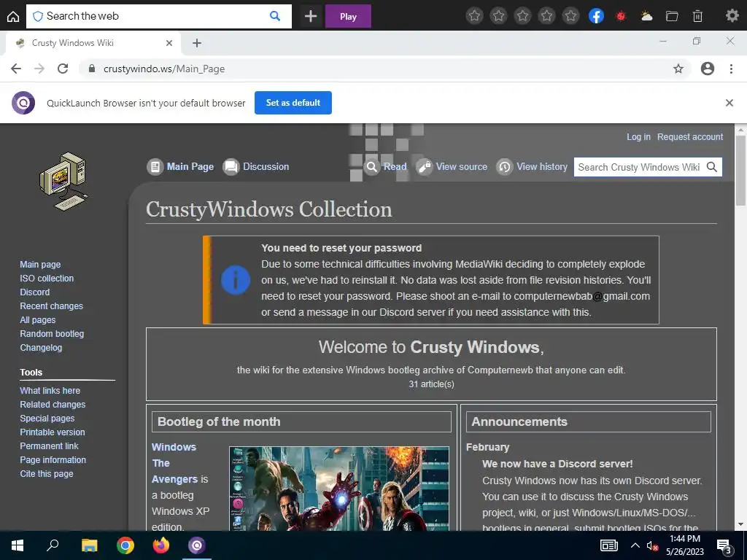Open taskbar search magnifier
Image resolution: width=747 pixels, height=560 pixels.
(53, 545)
